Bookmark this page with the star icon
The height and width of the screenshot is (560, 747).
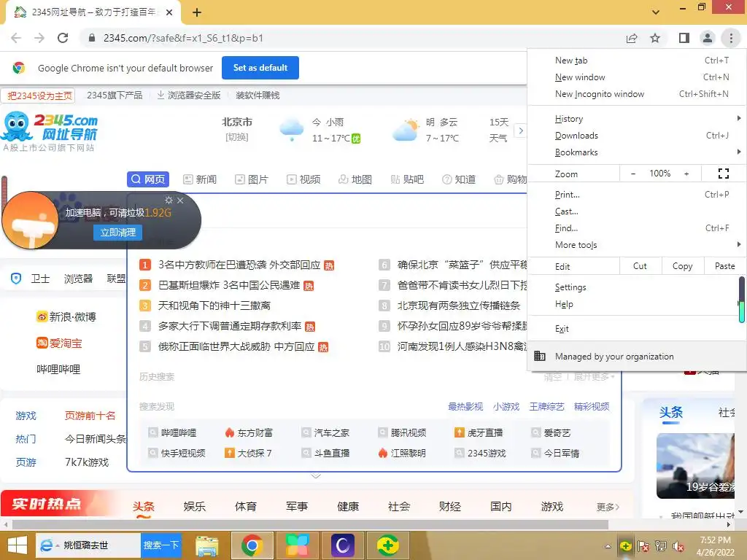(655, 38)
